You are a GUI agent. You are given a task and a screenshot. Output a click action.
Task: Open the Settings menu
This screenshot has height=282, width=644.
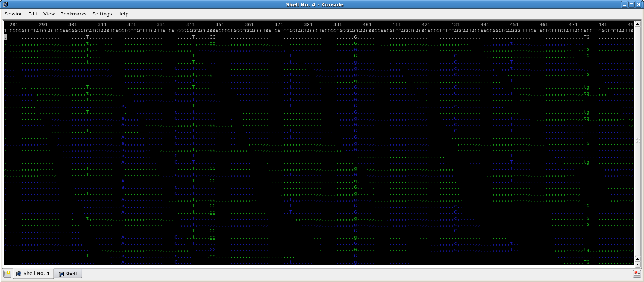(102, 14)
